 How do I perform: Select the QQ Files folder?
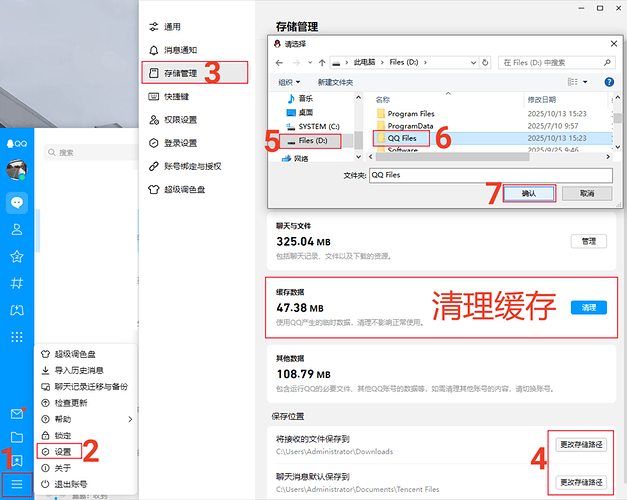tap(401, 138)
